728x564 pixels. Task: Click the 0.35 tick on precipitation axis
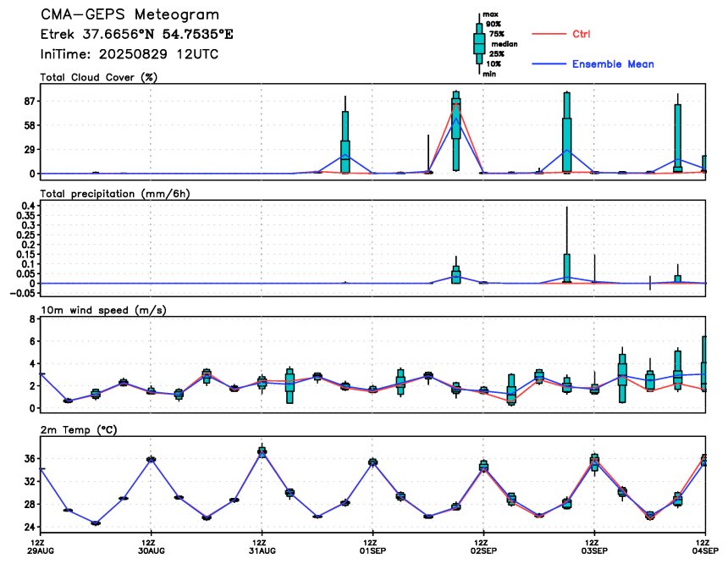(x=25, y=215)
